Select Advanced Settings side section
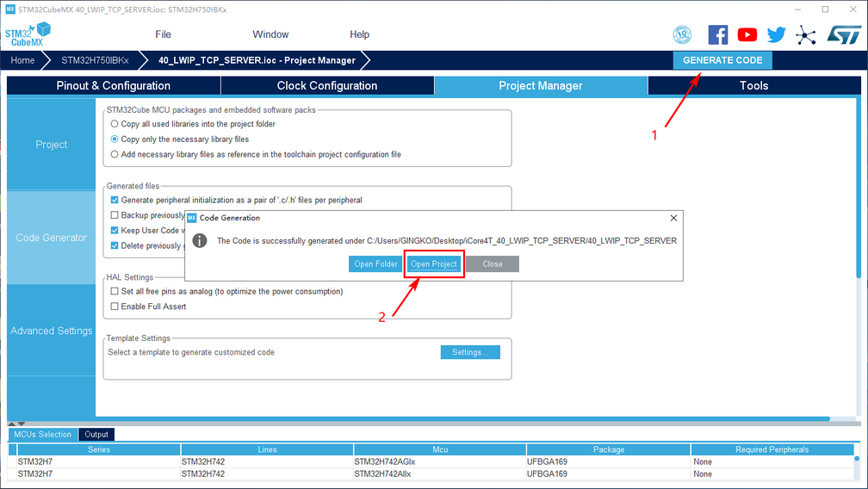 [x=52, y=331]
